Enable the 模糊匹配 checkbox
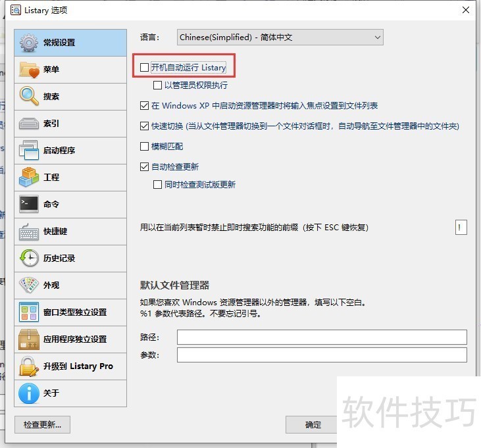 coord(144,146)
